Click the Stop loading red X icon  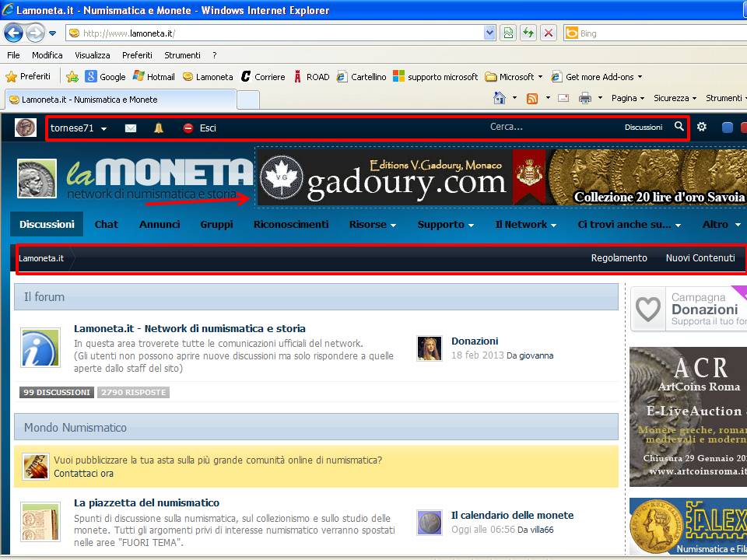(549, 33)
